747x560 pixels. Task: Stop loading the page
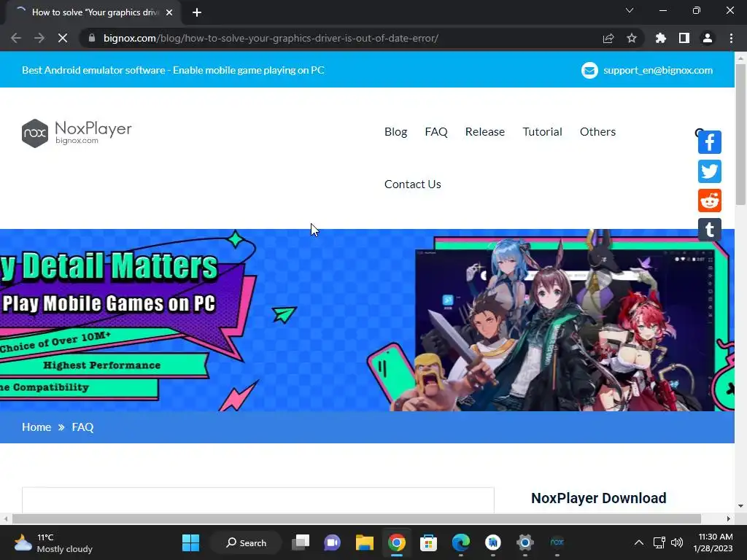pos(63,38)
